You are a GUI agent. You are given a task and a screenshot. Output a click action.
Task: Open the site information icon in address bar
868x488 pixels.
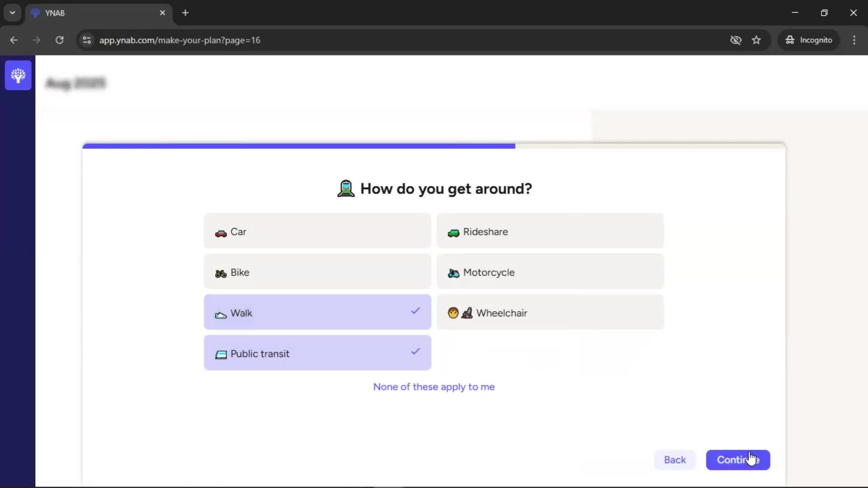[x=87, y=40]
